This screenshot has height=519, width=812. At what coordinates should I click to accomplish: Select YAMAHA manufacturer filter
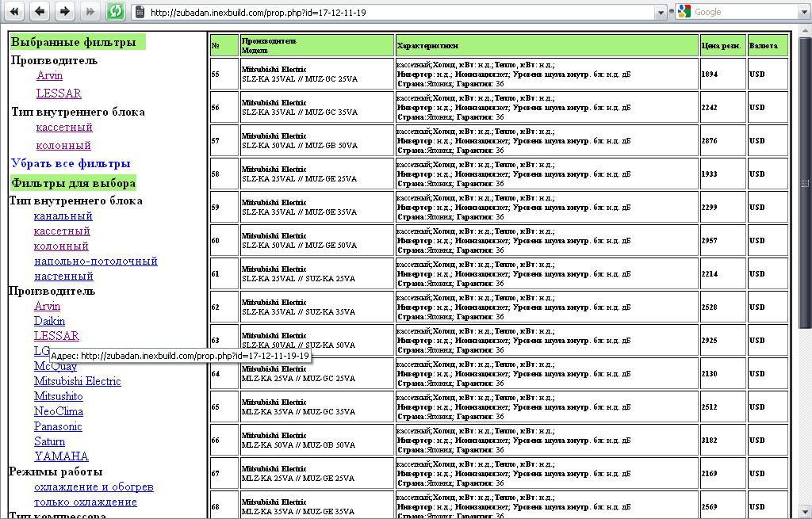(x=61, y=456)
